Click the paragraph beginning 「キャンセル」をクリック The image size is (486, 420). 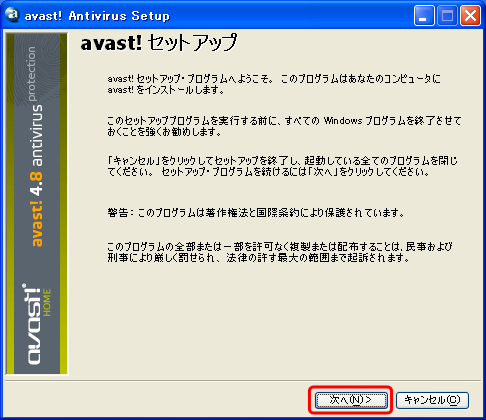(x=282, y=166)
